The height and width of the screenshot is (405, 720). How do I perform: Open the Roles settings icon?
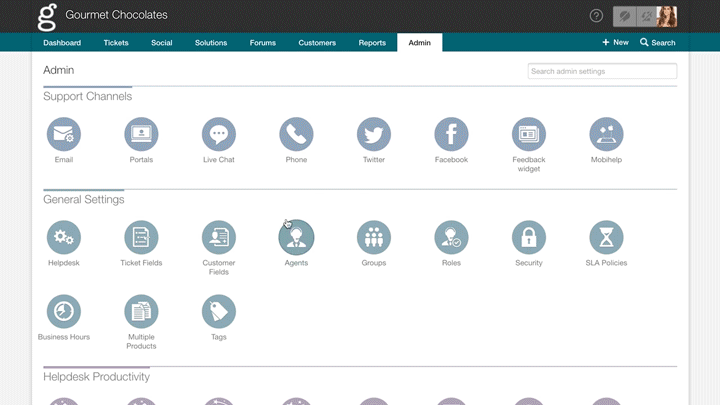(451, 237)
